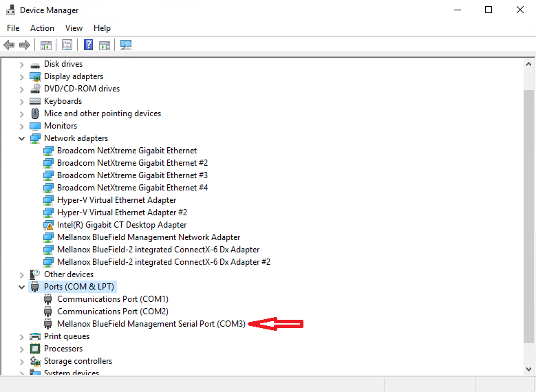Viewport: 536px width, 392px height.
Task: Expand the Other devices category
Action: [x=22, y=274]
